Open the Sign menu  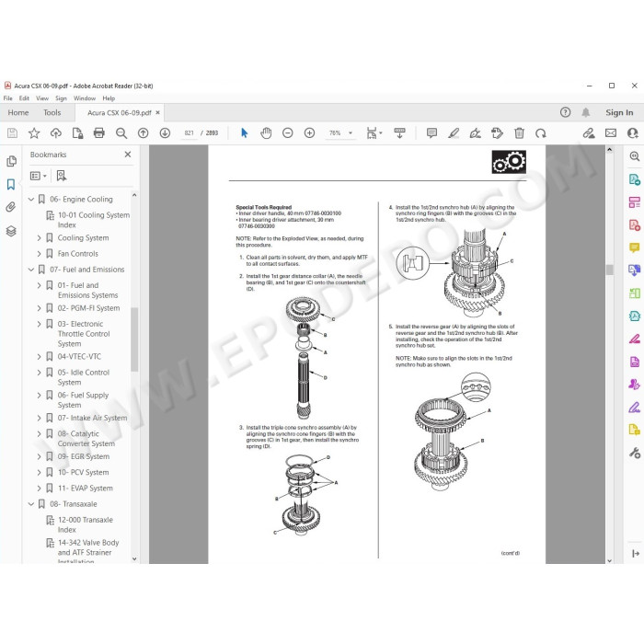point(61,98)
